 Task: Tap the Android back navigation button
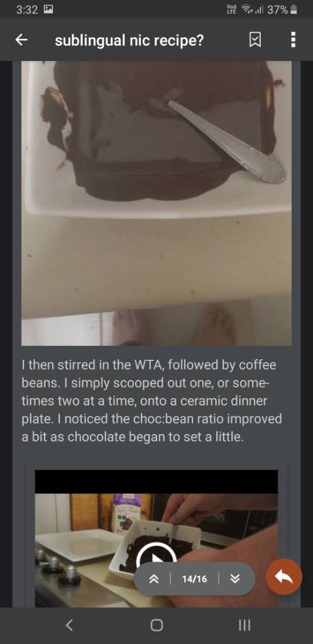coord(69,625)
